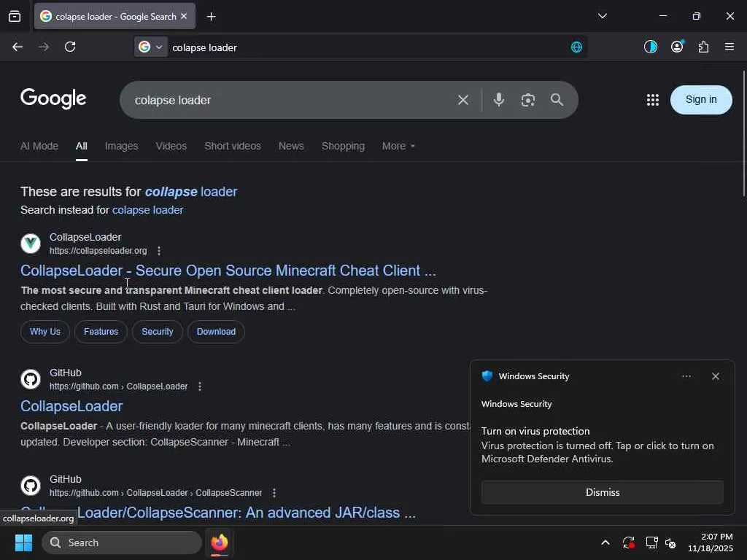This screenshot has height=560, width=747.
Task: Open options menu for collapseloader.org result
Action: tap(159, 251)
